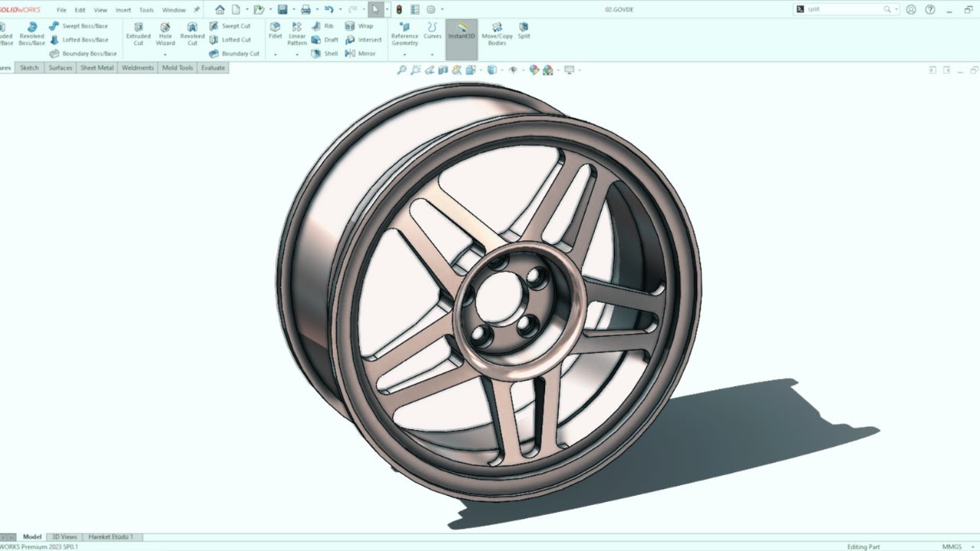Click the Rib feature tool

(x=322, y=26)
